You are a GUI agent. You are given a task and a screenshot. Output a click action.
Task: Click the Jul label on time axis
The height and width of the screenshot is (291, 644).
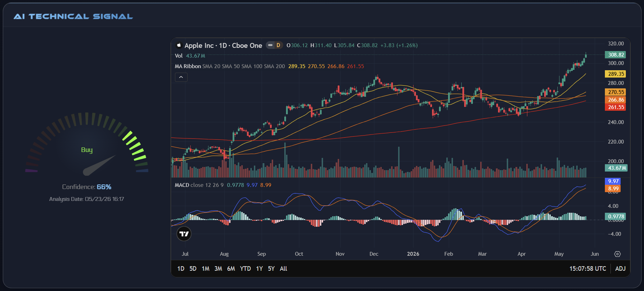(x=185, y=254)
